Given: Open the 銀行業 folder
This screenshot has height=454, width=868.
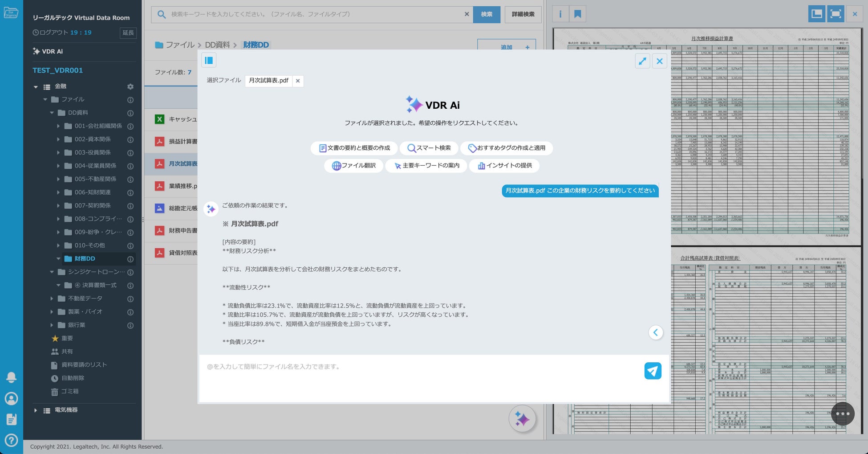Looking at the screenshot, I should (x=76, y=325).
